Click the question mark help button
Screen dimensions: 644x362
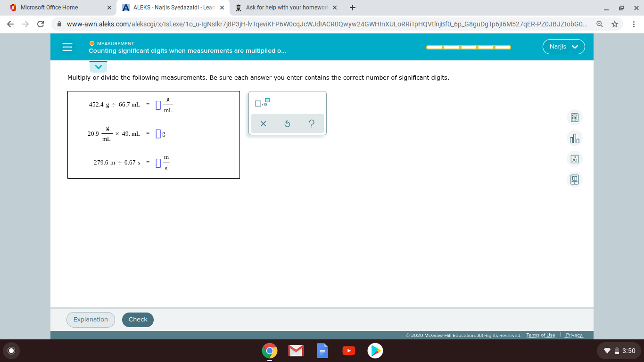311,124
